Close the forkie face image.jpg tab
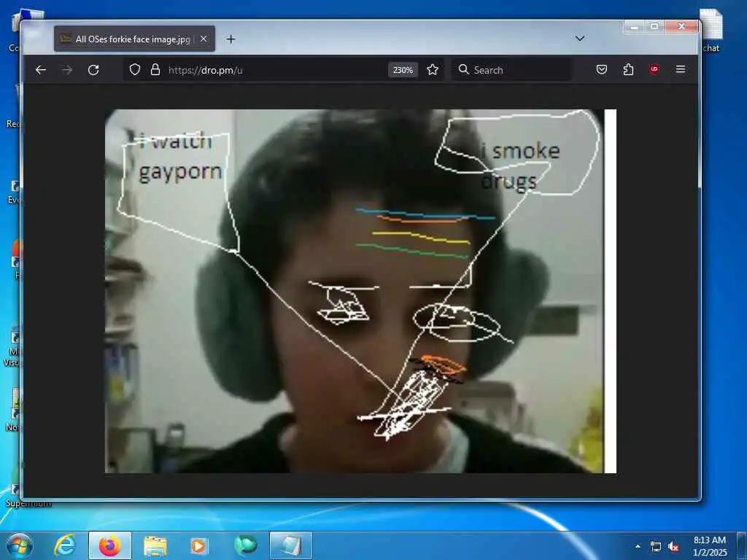Screen dimensions: 747x560 point(204,39)
